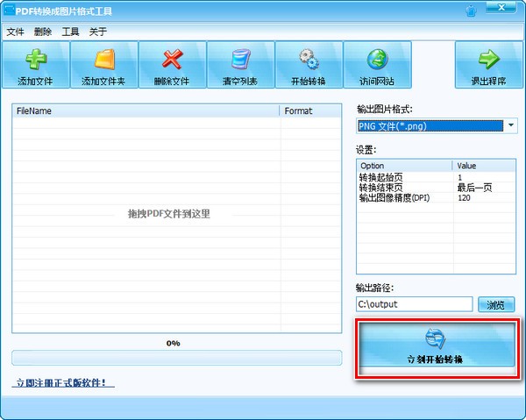Expand the output image format dropdown arrow
Viewport: 526px width, 420px height.
click(510, 125)
